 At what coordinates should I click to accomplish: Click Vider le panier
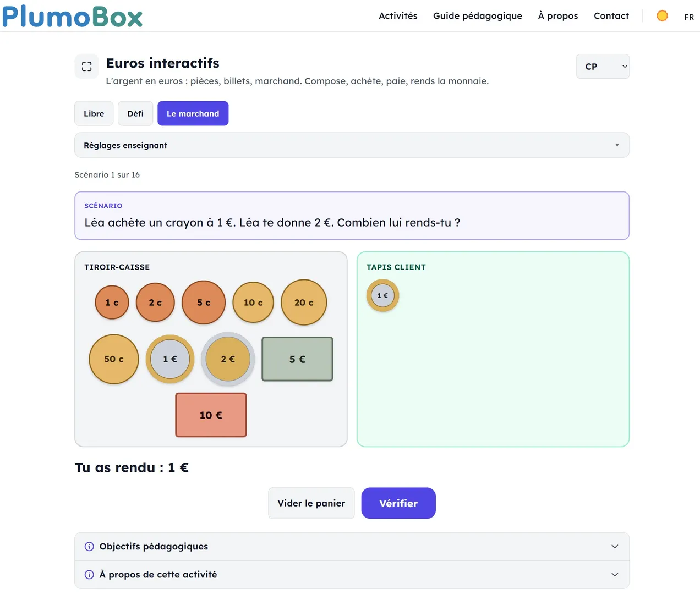(311, 503)
